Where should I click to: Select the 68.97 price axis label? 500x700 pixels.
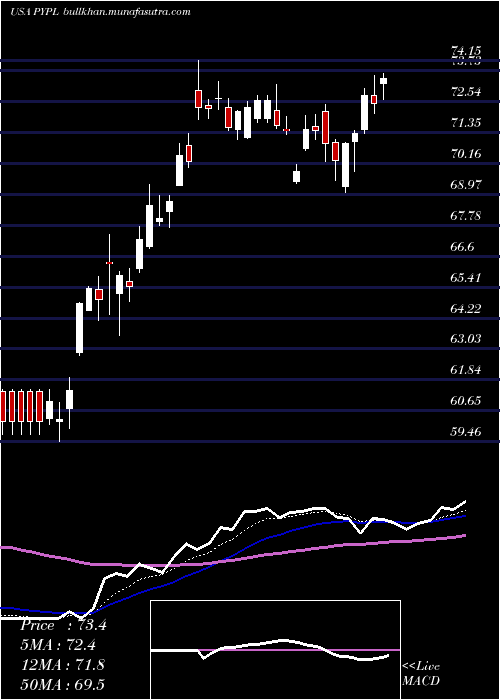tap(467, 185)
